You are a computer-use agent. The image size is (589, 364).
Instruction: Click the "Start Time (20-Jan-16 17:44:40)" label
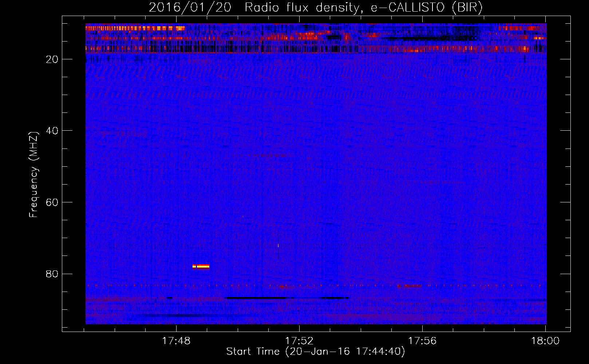point(315,352)
